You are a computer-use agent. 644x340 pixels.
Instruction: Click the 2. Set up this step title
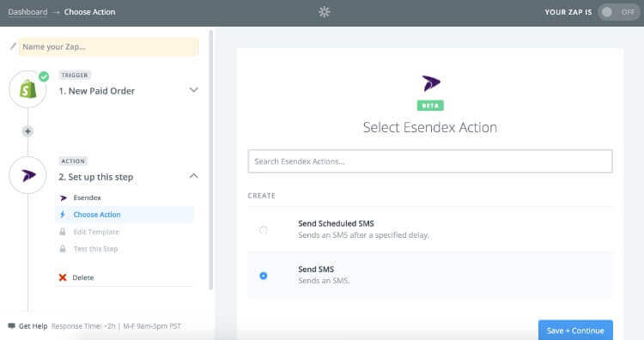[x=95, y=177]
